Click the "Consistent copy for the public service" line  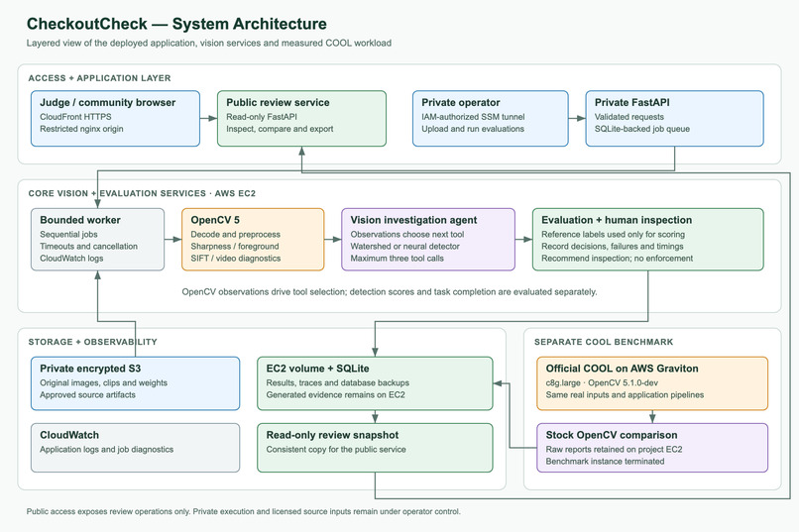pos(336,450)
